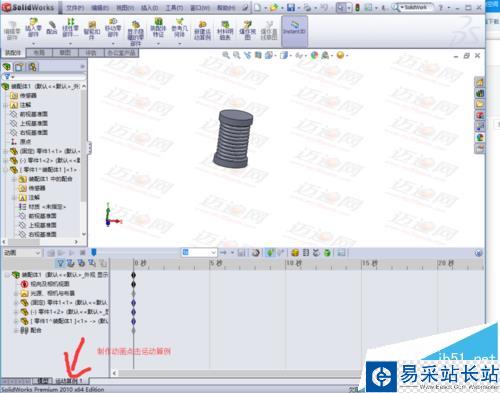500x393 pixels.
Task: Click Stop in motion toolbar
Action: [x=83, y=253]
